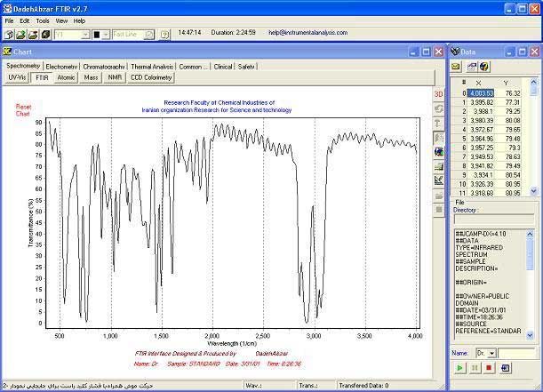Click the green open-file icon in main toolbar
Screen dimensions: 543x392
[21, 35]
